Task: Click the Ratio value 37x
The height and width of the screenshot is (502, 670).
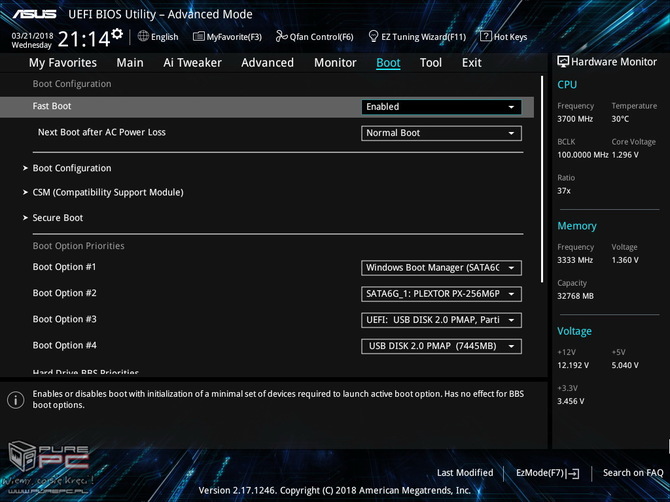Action: (564, 191)
